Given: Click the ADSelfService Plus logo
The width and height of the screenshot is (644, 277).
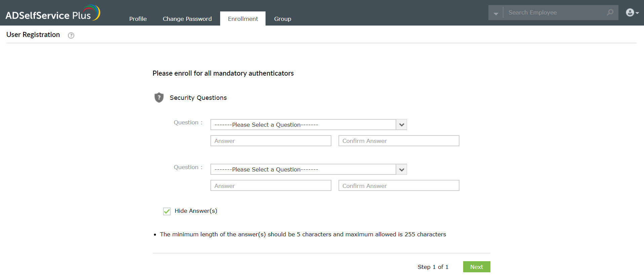Looking at the screenshot, I should [53, 13].
